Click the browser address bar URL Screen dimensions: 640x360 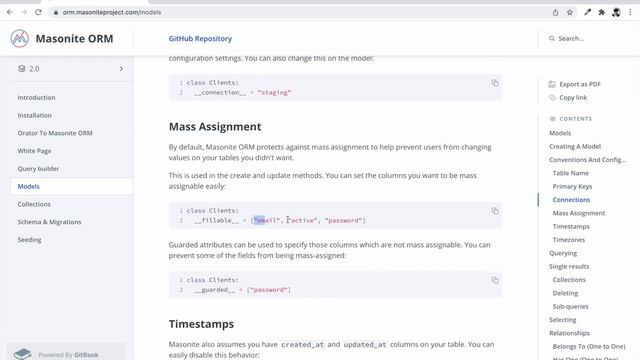pos(112,12)
